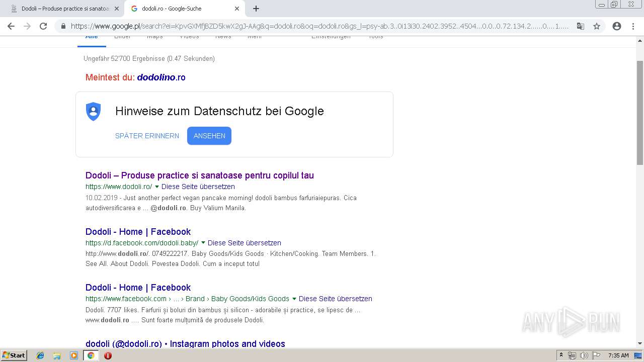Open dodoli Instagram photos and videos result
The width and height of the screenshot is (644, 362).
click(x=185, y=343)
